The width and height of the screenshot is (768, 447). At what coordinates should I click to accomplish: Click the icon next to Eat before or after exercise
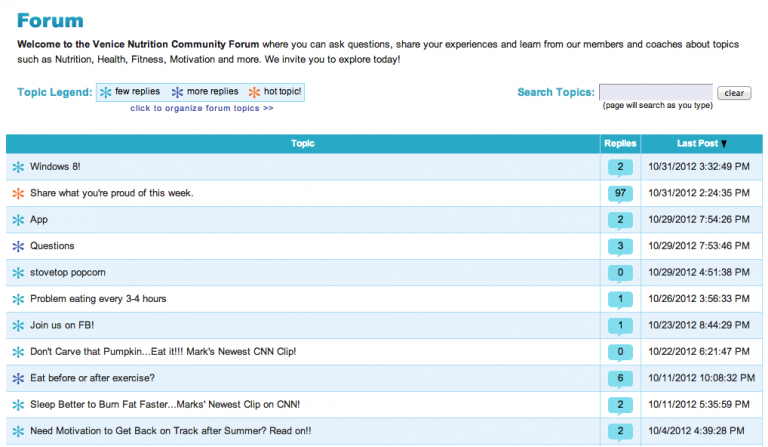pos(17,378)
